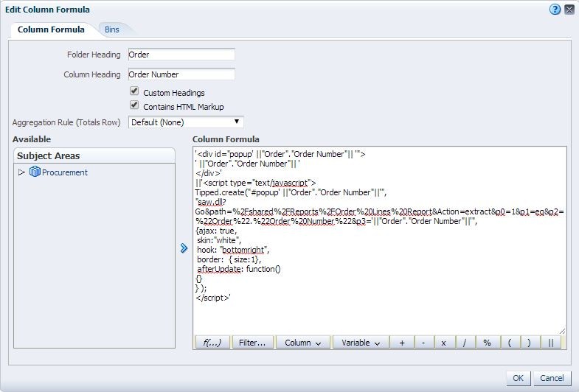Image resolution: width=579 pixels, height=392 pixels.
Task: Click the 'afterUpdate: function()' formula line
Action: click(238, 269)
